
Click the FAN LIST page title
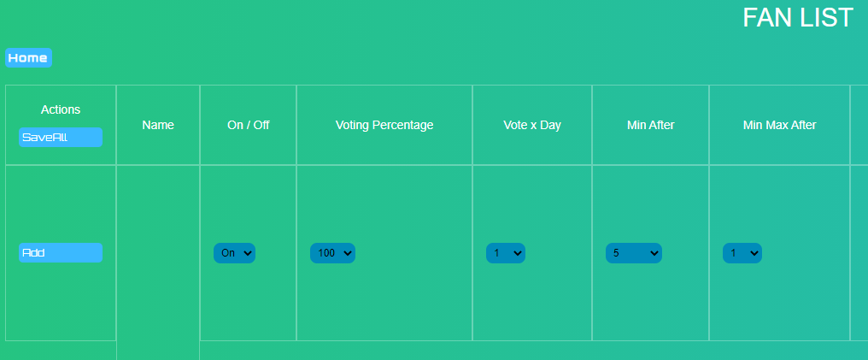[x=797, y=18]
